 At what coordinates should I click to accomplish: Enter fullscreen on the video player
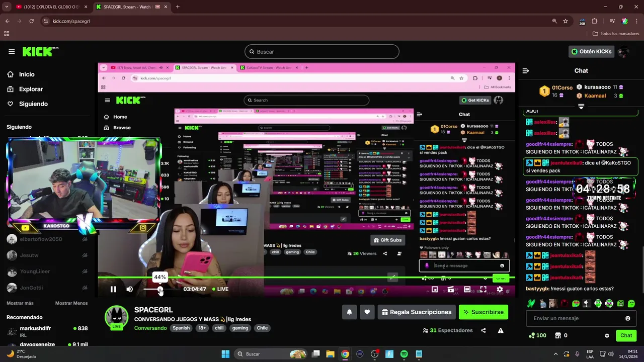click(483, 289)
